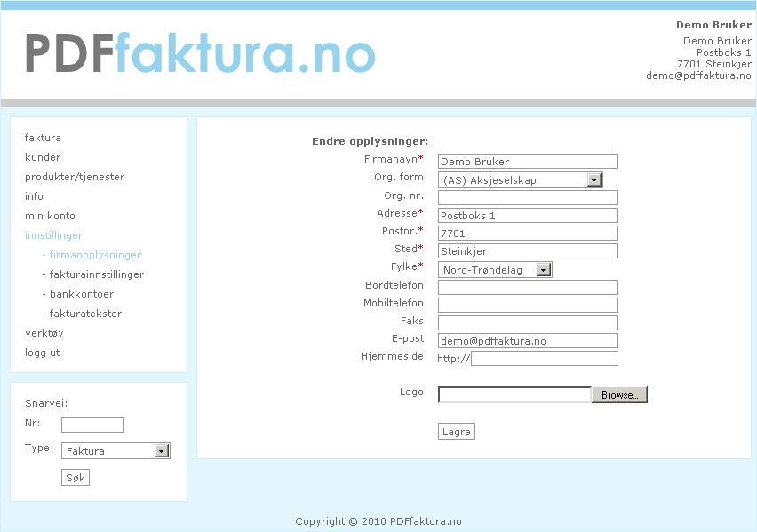Click the Logo file path field
This screenshot has width=757, height=532.
click(514, 395)
